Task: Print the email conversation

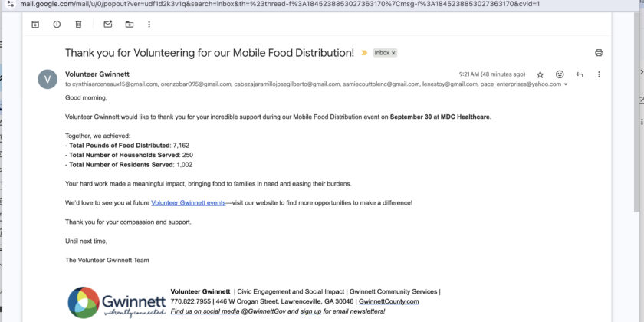Action: coord(599,53)
